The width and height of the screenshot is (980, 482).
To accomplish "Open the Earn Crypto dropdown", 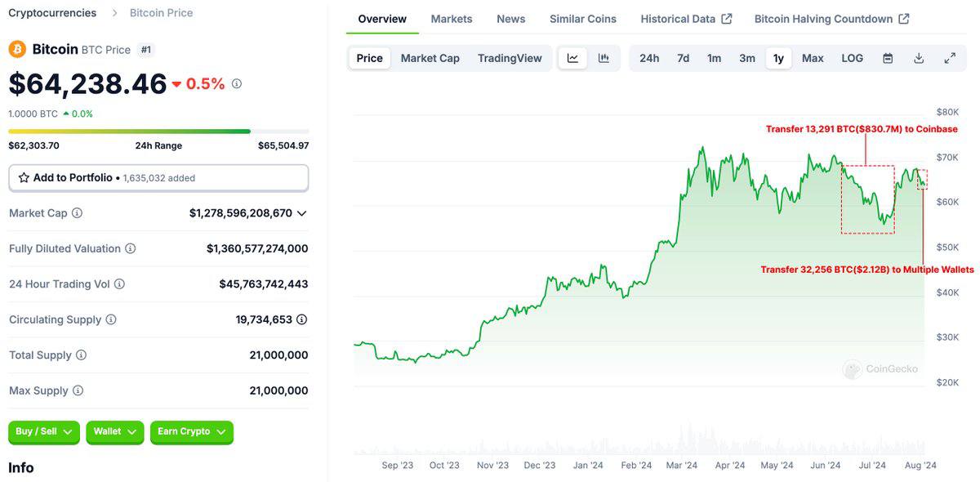I will tap(191, 432).
